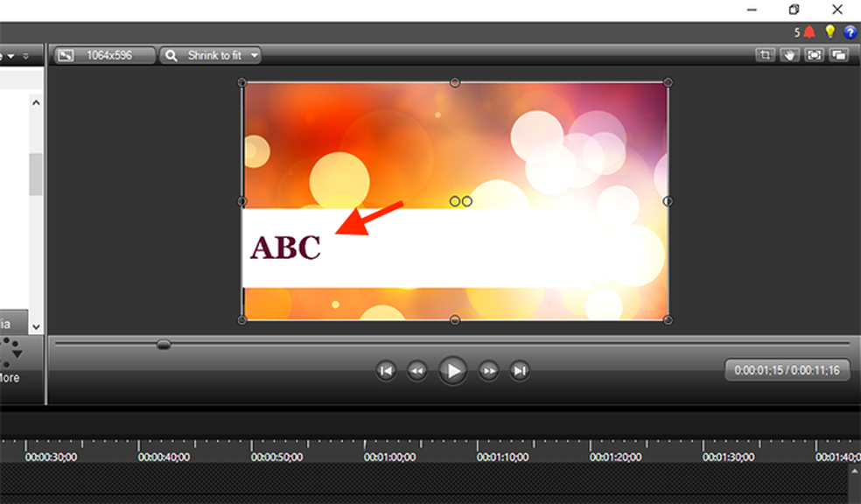
Task: Select the ABC title text on canvas
Action: click(x=285, y=248)
